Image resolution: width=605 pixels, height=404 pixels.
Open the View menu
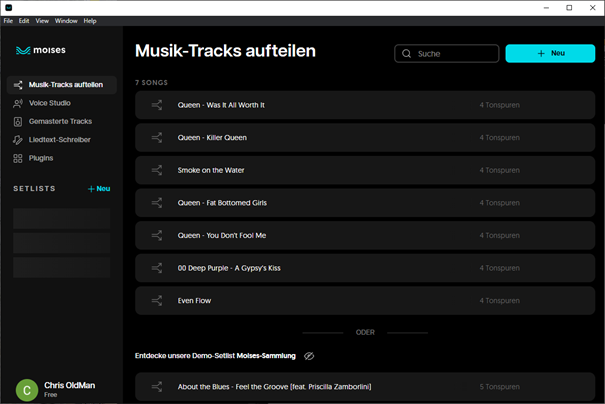pos(42,21)
